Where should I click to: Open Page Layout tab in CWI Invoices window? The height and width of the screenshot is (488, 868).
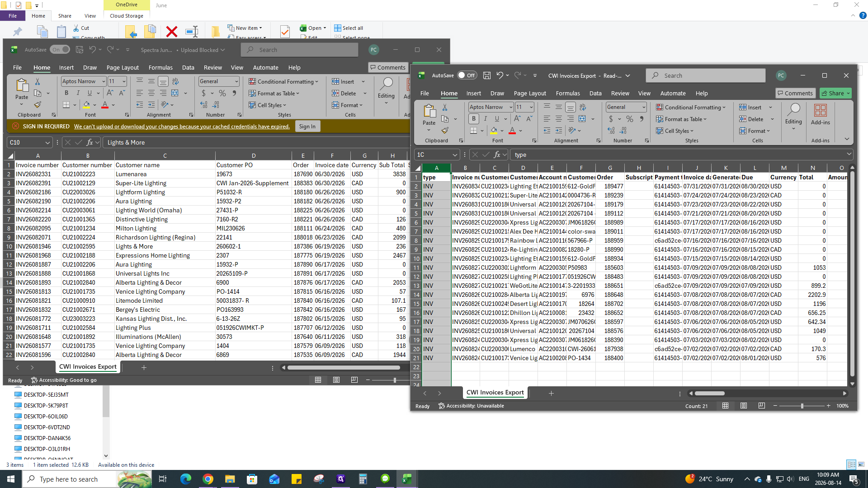pos(530,93)
